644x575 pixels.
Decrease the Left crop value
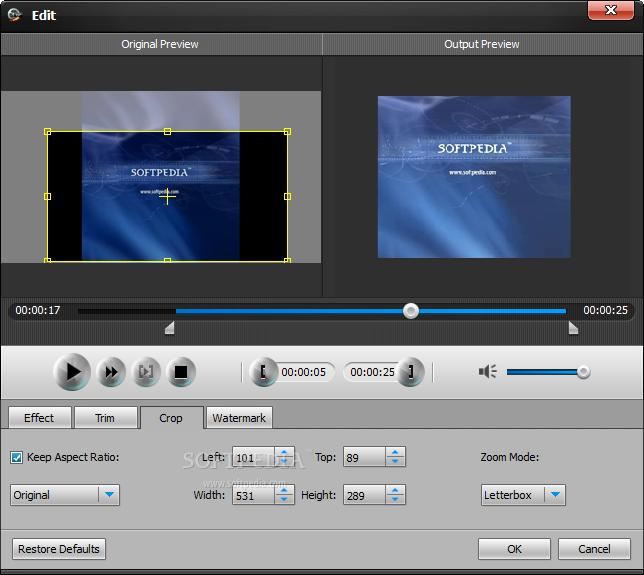[x=284, y=461]
